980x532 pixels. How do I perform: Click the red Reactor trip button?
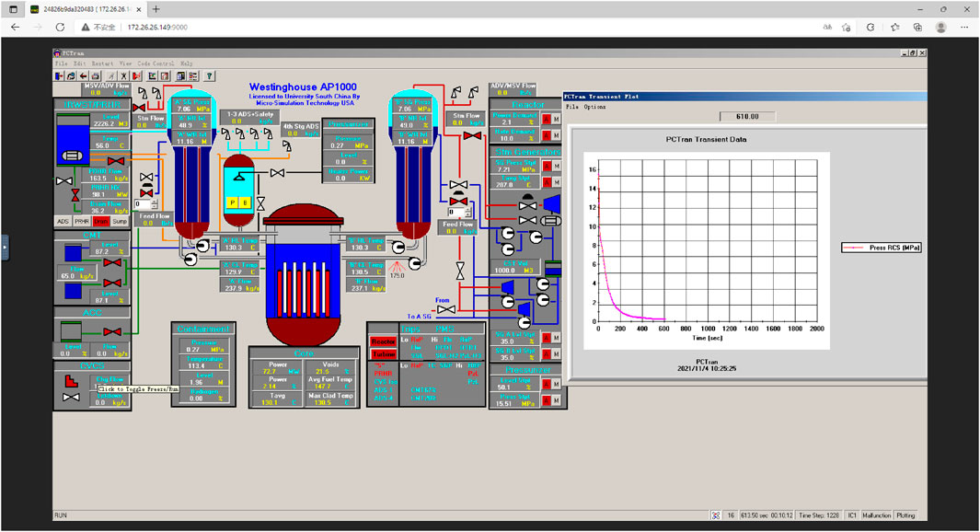click(383, 341)
